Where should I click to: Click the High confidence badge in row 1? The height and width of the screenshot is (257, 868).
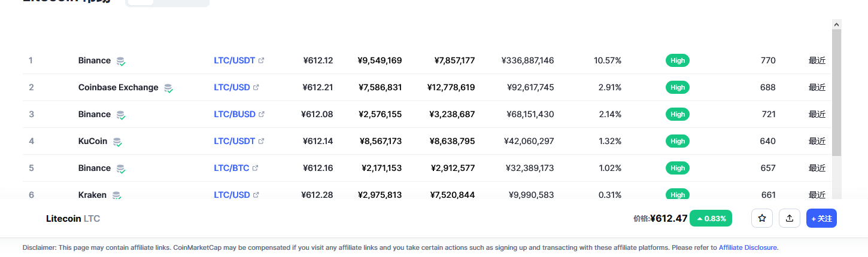[x=678, y=60]
